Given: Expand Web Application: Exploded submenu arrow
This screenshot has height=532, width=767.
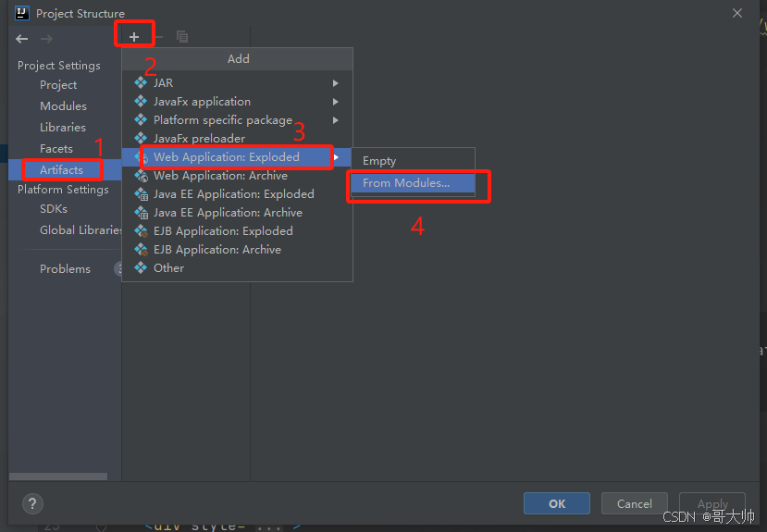Looking at the screenshot, I should pos(336,157).
